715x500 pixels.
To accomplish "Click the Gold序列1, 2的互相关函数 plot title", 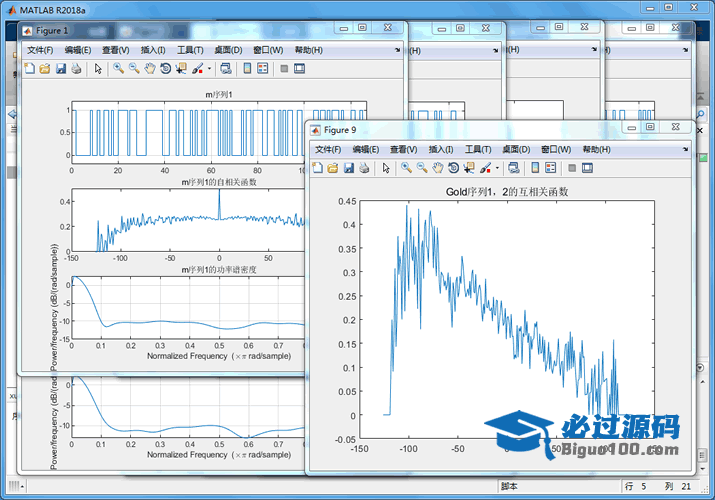I will point(507,191).
